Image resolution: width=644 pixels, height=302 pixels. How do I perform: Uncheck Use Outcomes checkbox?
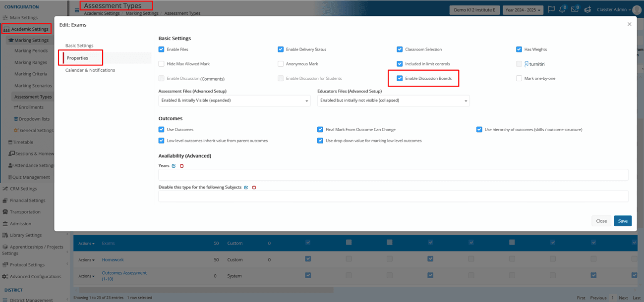(161, 130)
